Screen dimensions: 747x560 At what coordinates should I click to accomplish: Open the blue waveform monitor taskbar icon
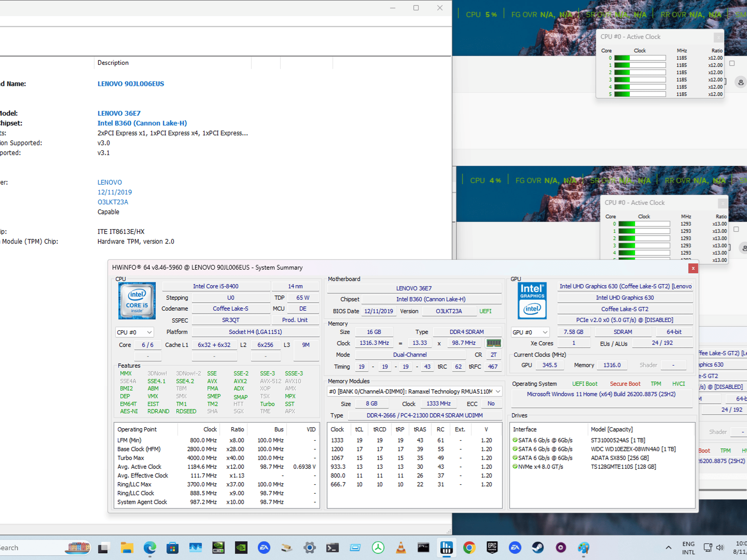(x=196, y=548)
